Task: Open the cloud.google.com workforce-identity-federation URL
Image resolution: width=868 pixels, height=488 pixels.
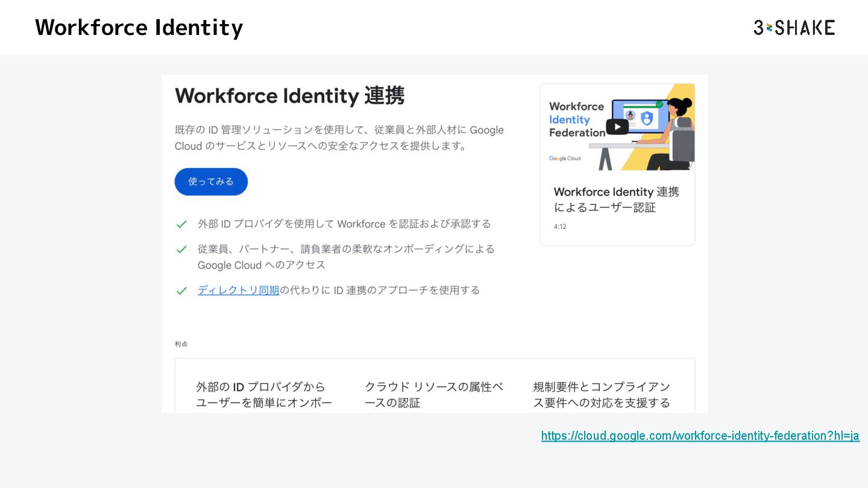Action: click(700, 436)
